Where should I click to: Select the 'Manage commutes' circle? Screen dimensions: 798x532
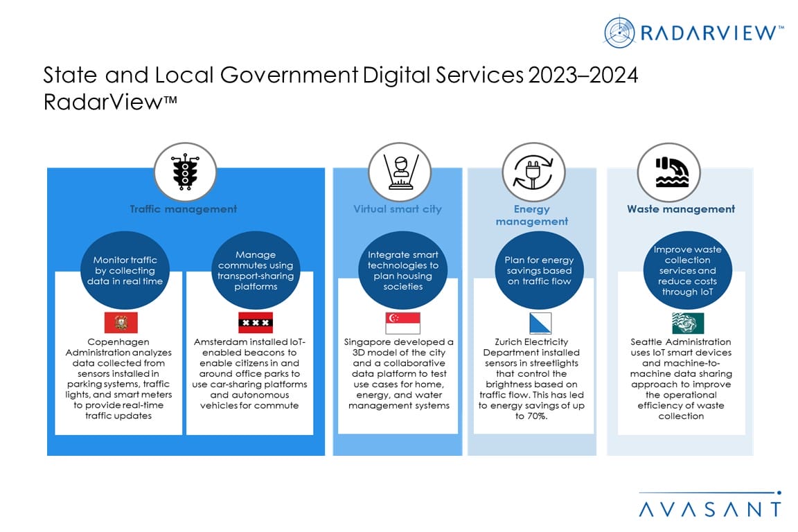(256, 269)
